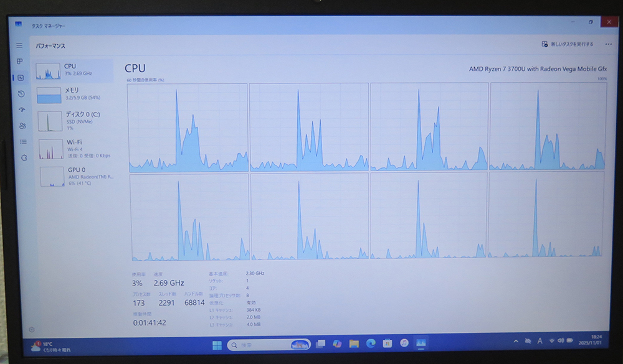Open Task Manager settings gear icon
The height and width of the screenshot is (364, 623).
click(32, 329)
